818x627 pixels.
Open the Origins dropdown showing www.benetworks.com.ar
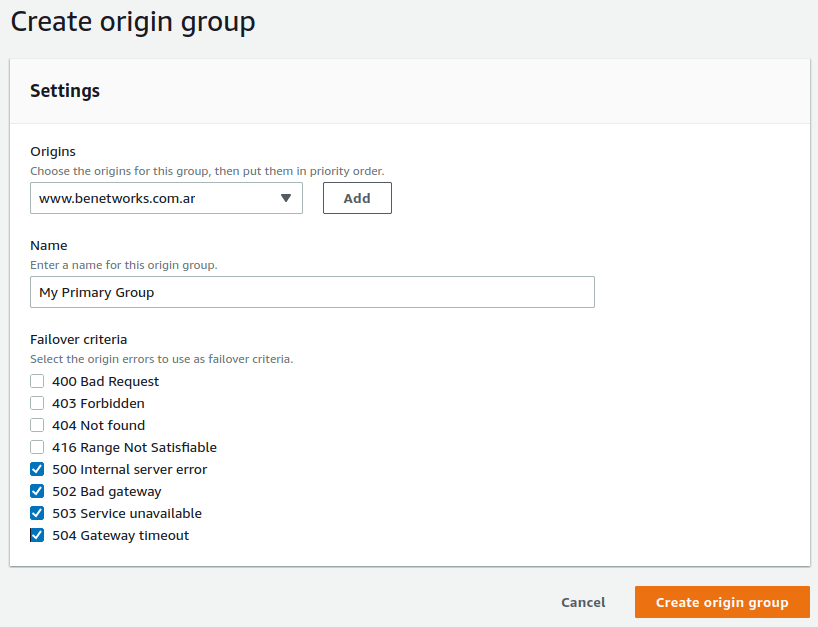tap(166, 198)
